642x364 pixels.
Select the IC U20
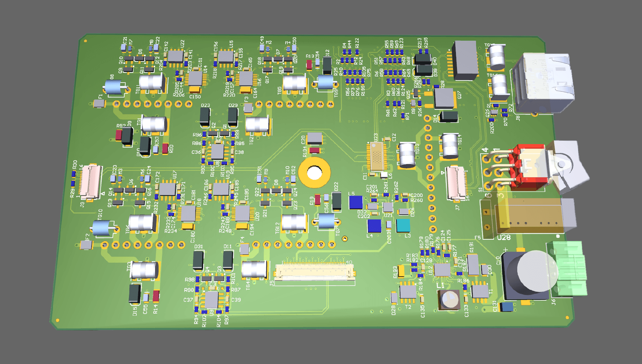point(243,213)
